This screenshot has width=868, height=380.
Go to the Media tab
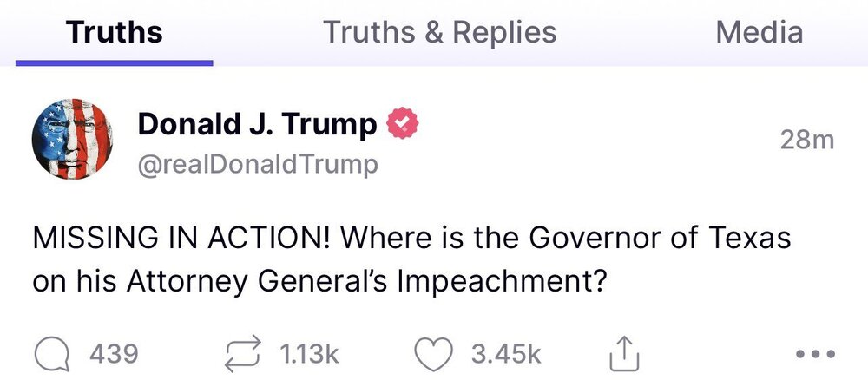tap(759, 33)
